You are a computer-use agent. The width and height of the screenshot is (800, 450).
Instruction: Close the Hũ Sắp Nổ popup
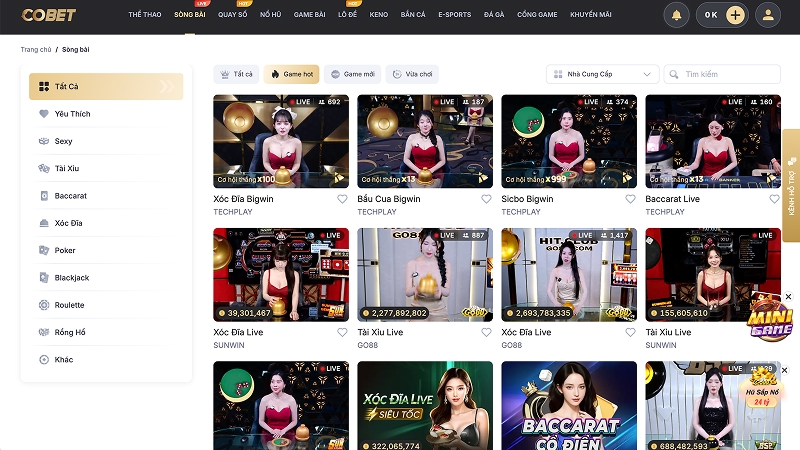[785, 370]
